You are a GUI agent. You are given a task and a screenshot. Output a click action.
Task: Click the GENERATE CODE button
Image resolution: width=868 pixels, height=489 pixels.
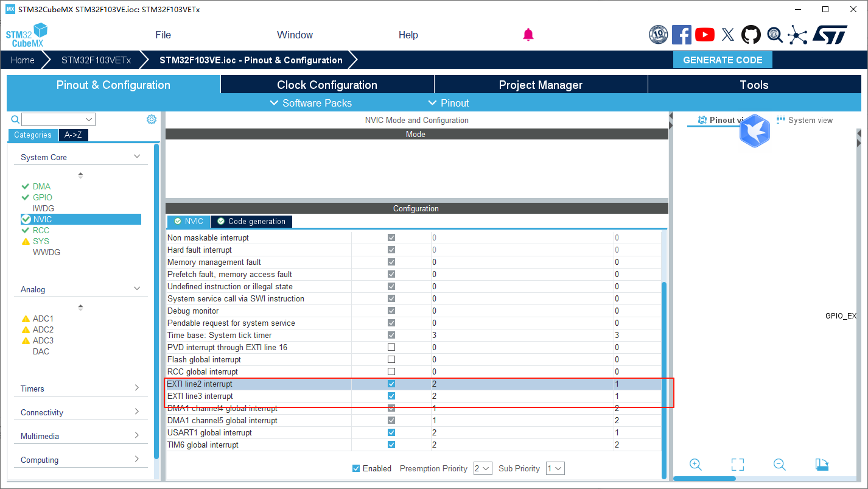click(x=723, y=60)
